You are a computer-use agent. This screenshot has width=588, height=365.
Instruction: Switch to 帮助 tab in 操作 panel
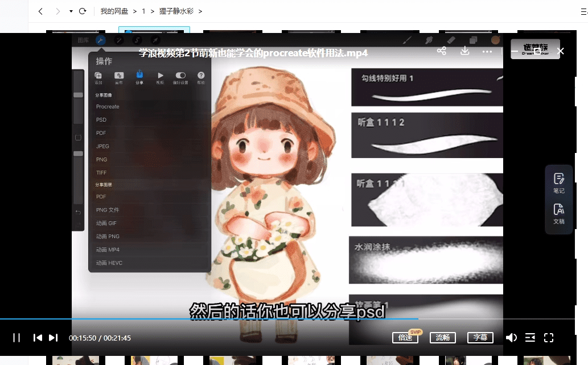click(x=201, y=77)
